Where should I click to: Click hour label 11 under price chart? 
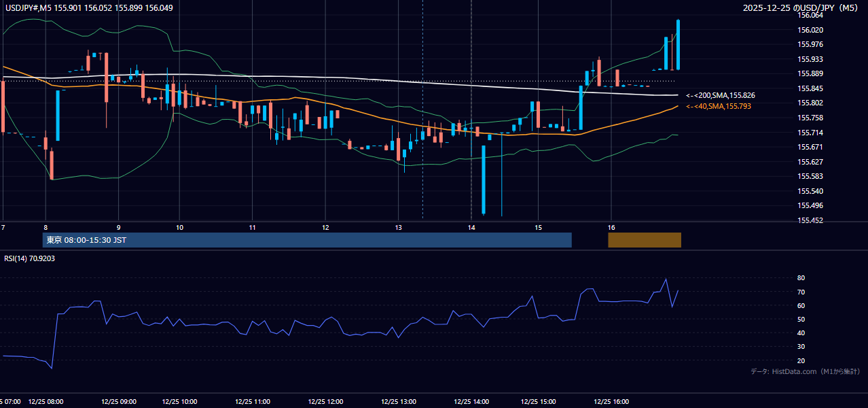(252, 227)
